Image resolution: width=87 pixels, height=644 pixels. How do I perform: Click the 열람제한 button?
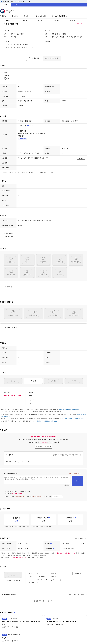17,581
